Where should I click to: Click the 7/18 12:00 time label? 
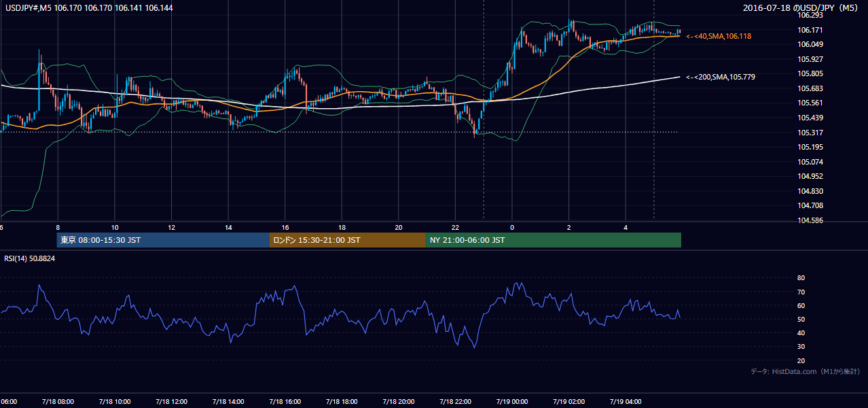(x=170, y=402)
